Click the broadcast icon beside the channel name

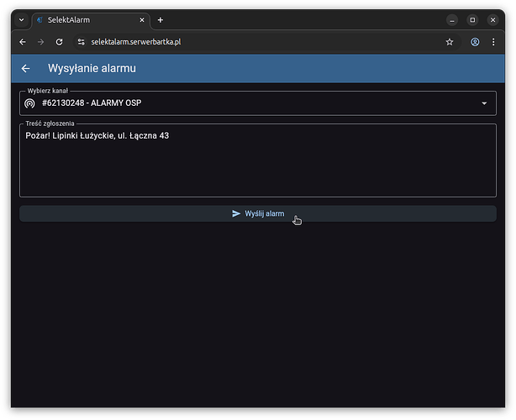coord(30,103)
